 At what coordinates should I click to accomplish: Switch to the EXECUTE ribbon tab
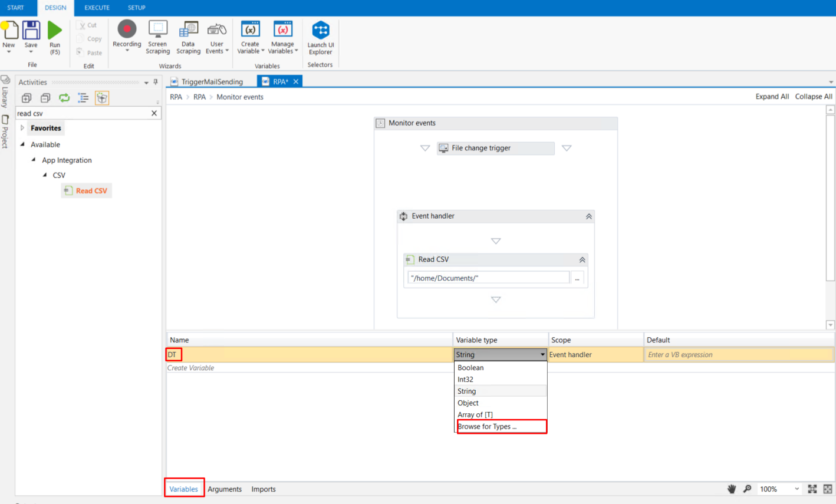click(97, 8)
